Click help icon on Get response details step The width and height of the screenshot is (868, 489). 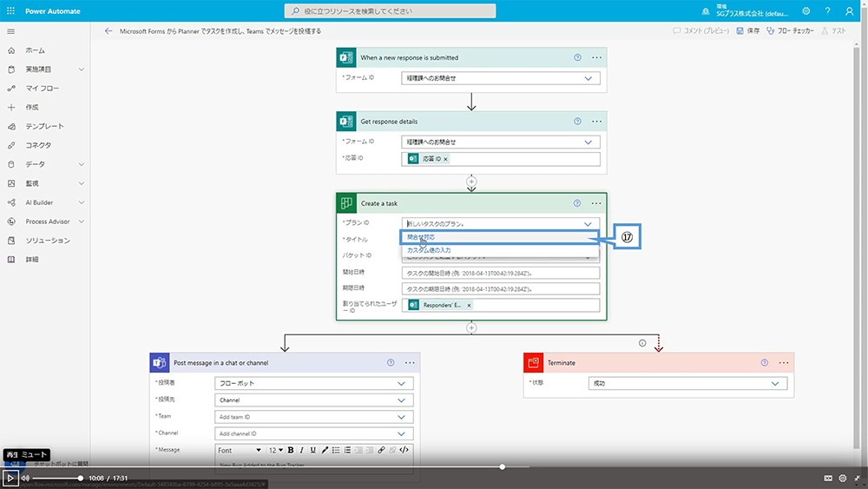click(x=577, y=122)
